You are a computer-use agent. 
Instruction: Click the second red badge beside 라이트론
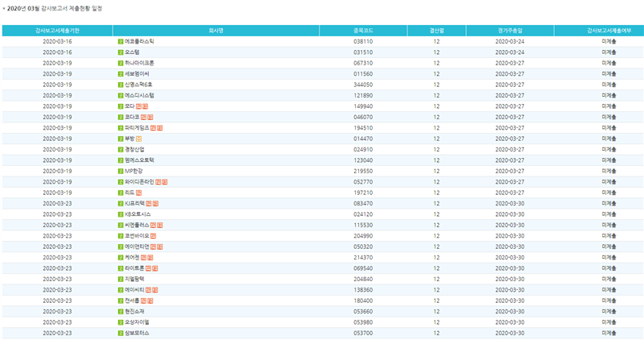[155, 268]
